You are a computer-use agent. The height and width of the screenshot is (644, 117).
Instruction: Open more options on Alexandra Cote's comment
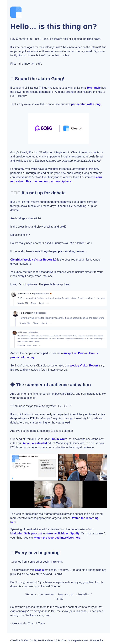coord(48,303)
